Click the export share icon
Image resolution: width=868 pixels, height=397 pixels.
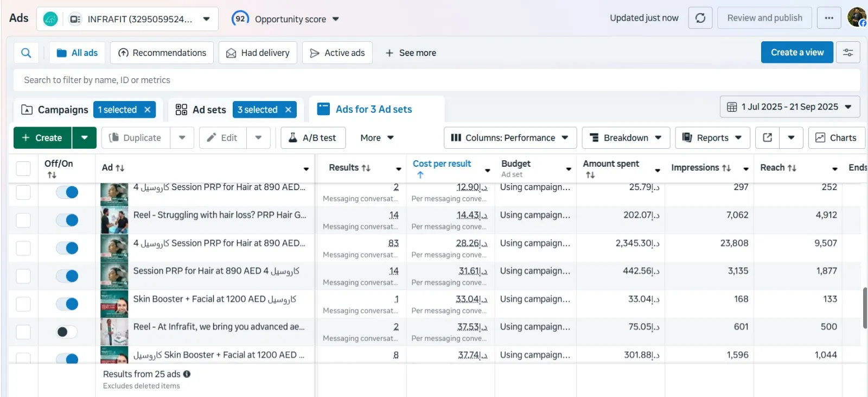(x=767, y=138)
